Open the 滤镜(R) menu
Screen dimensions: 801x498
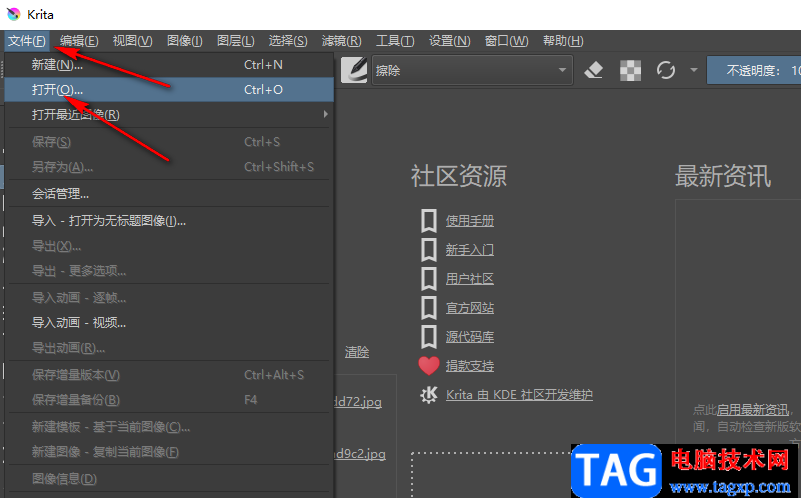341,41
